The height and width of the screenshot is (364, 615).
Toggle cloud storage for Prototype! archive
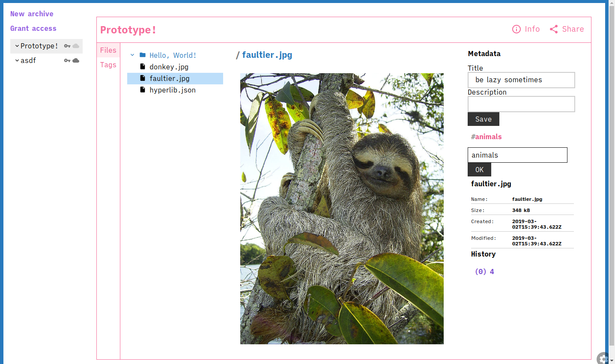[x=75, y=45]
